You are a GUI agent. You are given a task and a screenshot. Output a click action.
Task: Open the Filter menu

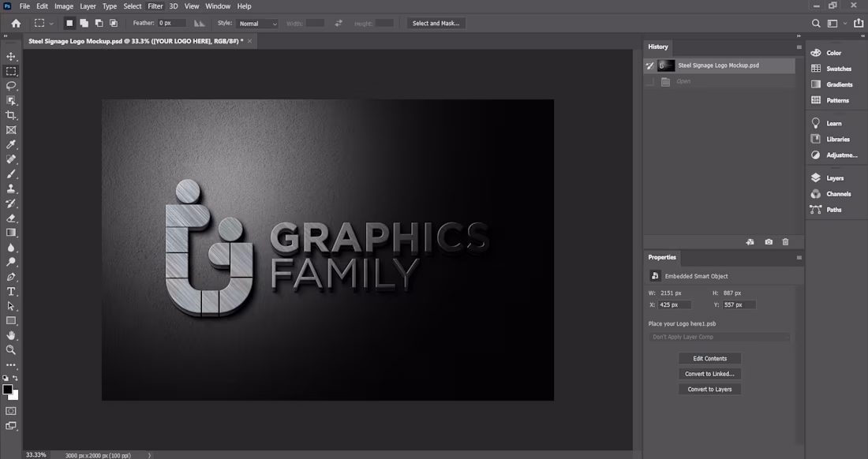(x=155, y=6)
